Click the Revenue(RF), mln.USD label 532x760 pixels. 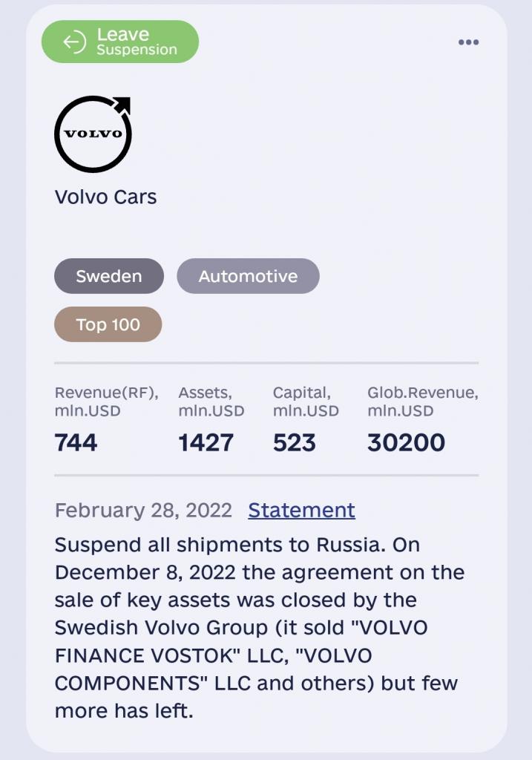click(x=107, y=402)
